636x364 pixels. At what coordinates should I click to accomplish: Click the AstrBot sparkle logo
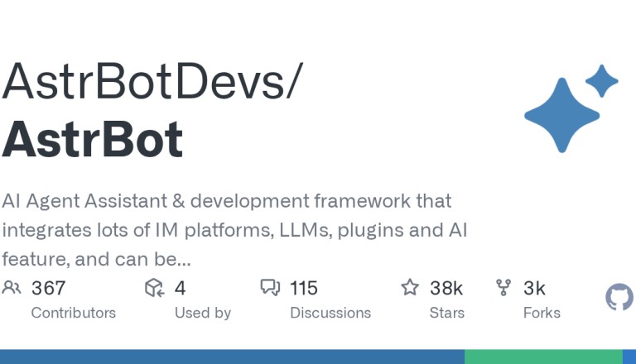[571, 108]
